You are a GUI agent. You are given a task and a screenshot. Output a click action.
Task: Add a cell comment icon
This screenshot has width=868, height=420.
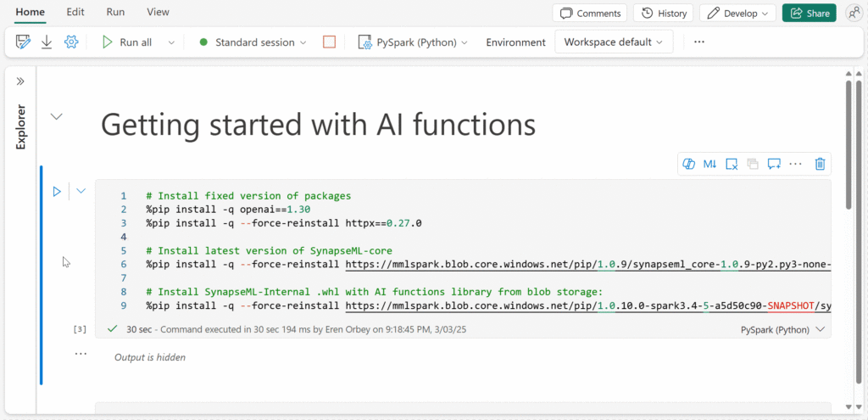click(x=774, y=164)
